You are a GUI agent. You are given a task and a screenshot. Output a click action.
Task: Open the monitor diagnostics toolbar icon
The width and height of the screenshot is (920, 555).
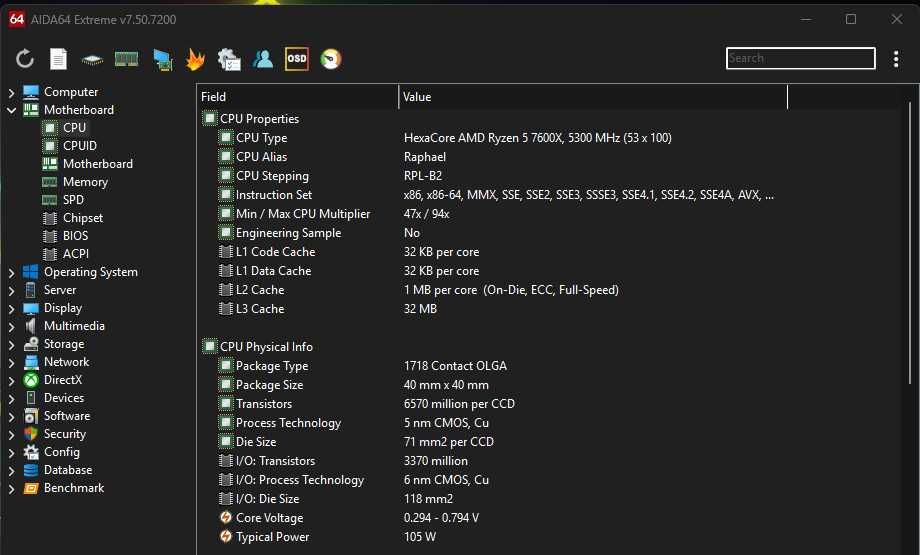coord(163,59)
